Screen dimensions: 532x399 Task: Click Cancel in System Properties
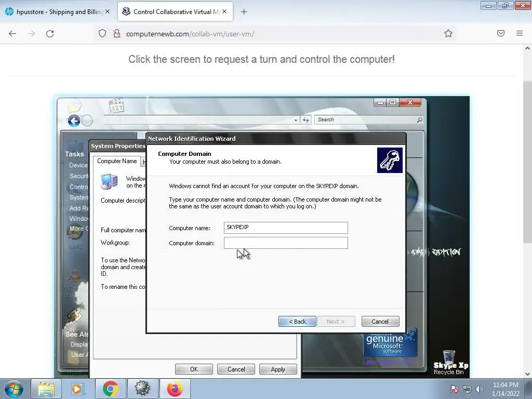236,369
